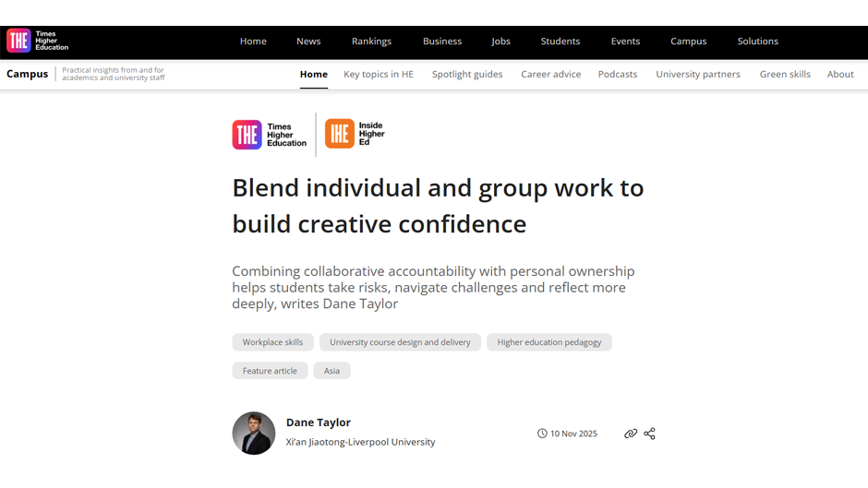Image resolution: width=868 pixels, height=488 pixels.
Task: Open Dane Taylor's author photo
Action: point(254,433)
